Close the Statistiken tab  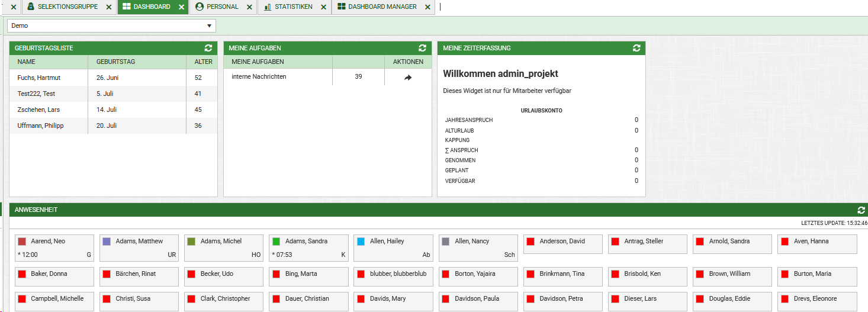323,7
